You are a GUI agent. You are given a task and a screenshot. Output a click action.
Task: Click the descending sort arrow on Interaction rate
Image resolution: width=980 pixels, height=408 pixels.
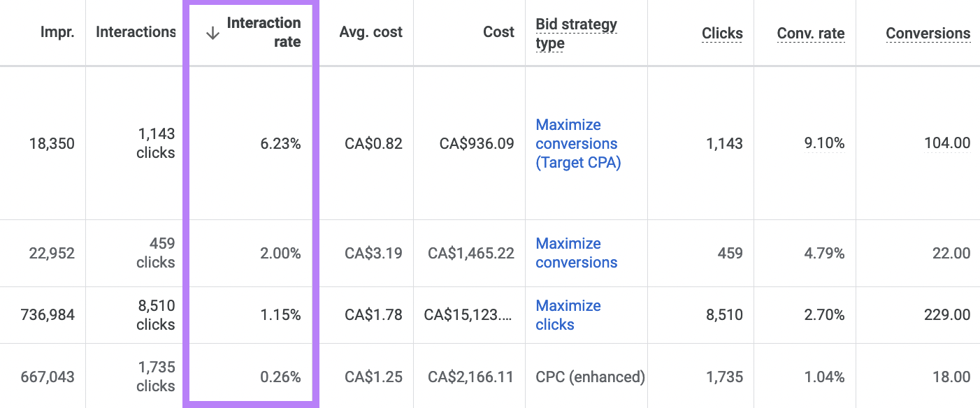point(212,33)
